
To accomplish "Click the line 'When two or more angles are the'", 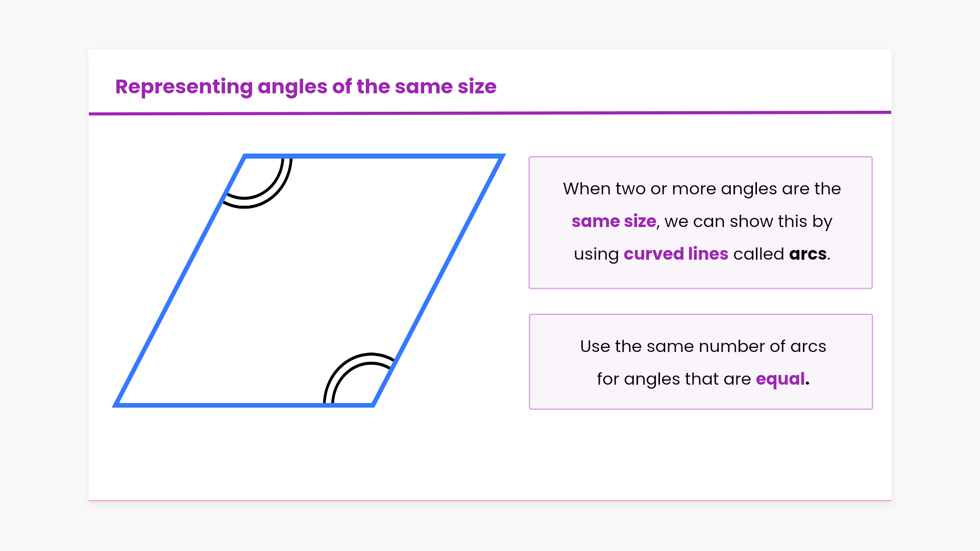I will click(701, 189).
